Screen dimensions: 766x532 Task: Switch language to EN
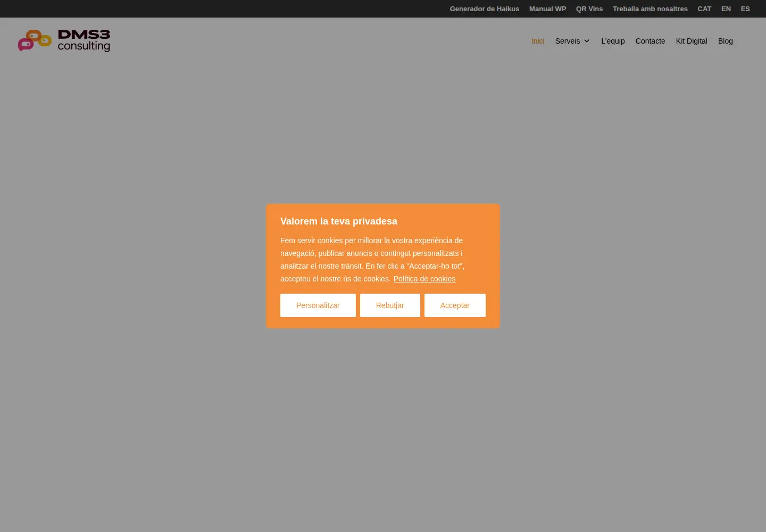[726, 9]
